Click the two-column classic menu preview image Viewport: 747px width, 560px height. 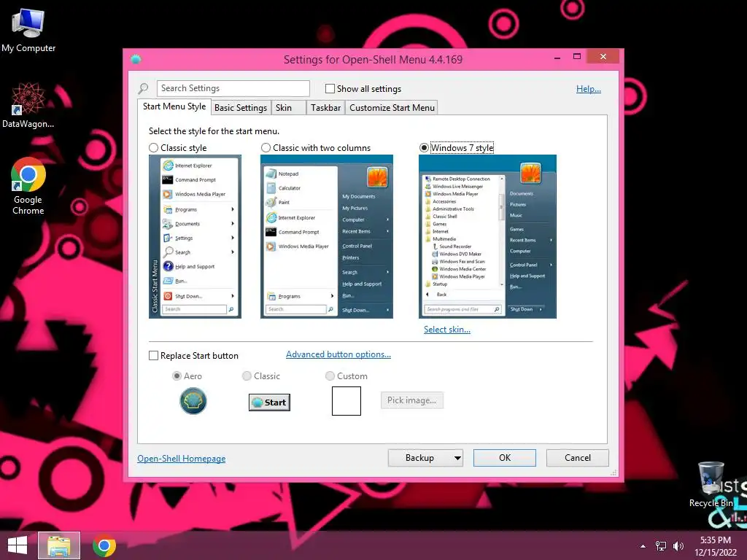(327, 237)
